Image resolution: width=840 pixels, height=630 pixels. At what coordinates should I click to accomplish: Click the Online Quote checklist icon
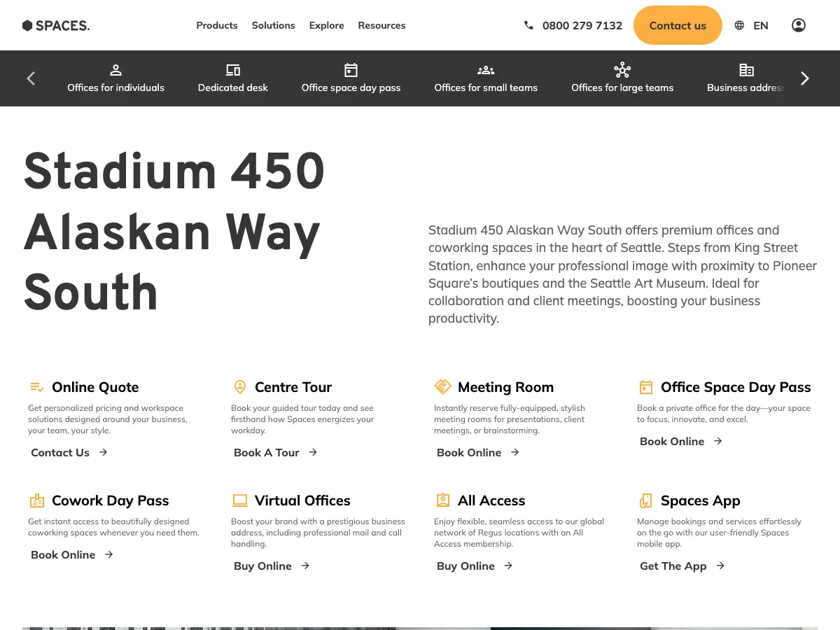[37, 387]
